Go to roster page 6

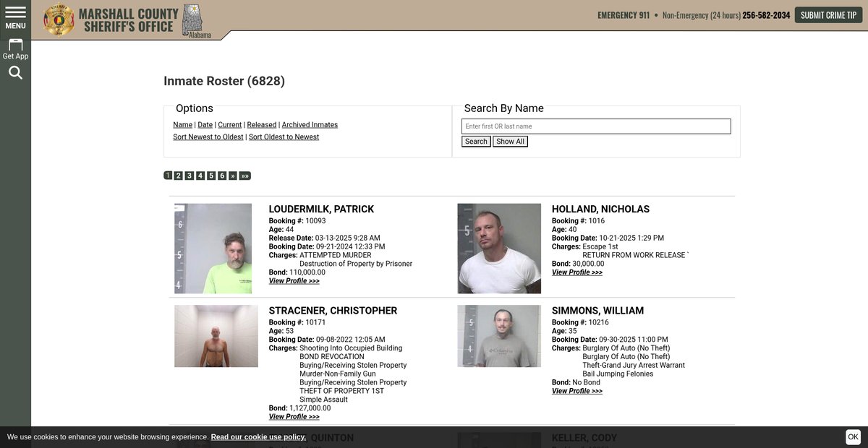pos(222,176)
